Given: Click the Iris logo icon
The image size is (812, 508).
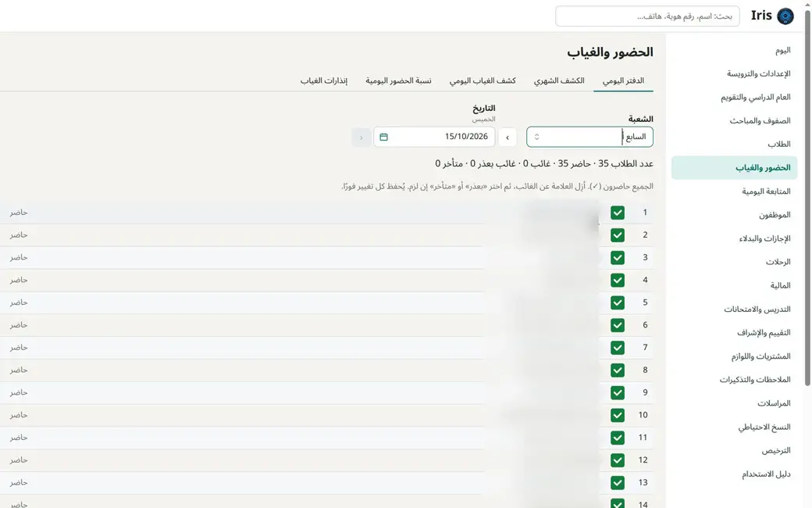Looking at the screenshot, I should (x=785, y=16).
